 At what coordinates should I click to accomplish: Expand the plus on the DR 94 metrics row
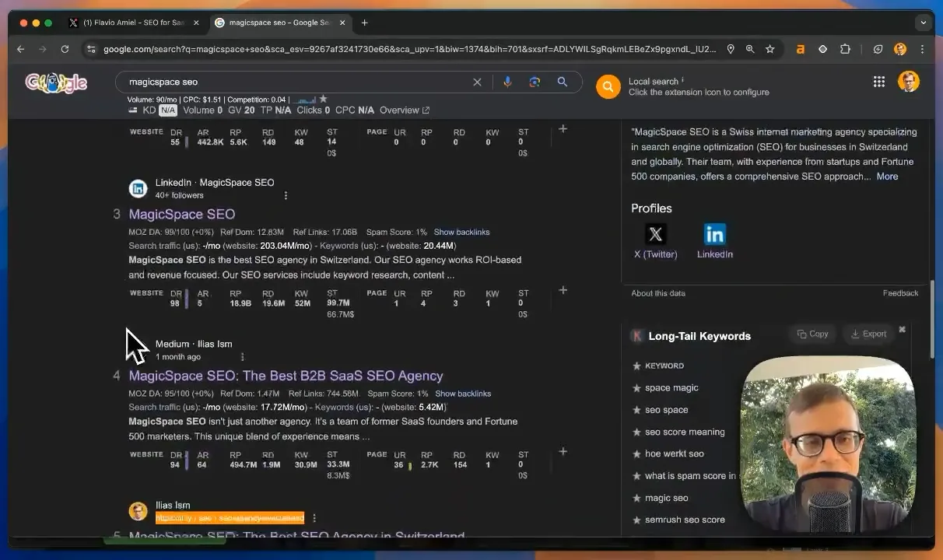click(x=563, y=451)
